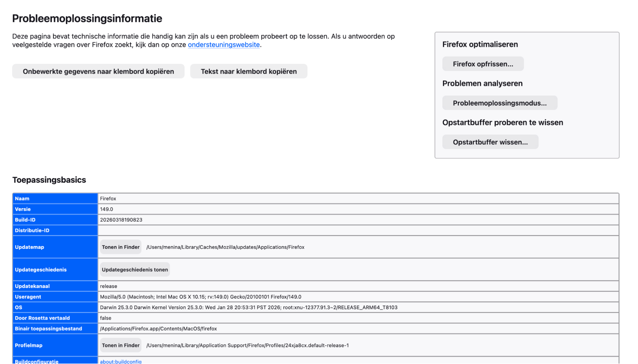
Task: Click the Toepassingsbasics section heading
Action: point(49,180)
